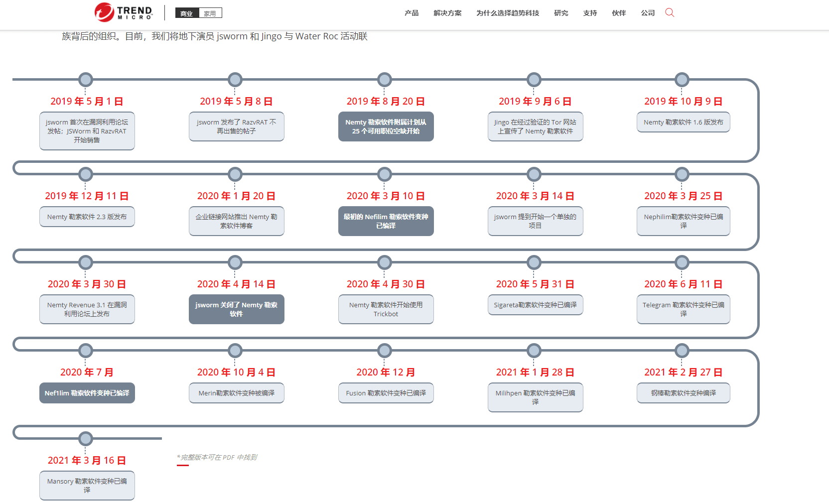Screen dimensions: 829x504
Task: Select timeline marker for 2020 年 1 月 20 日
Action: click(x=235, y=174)
